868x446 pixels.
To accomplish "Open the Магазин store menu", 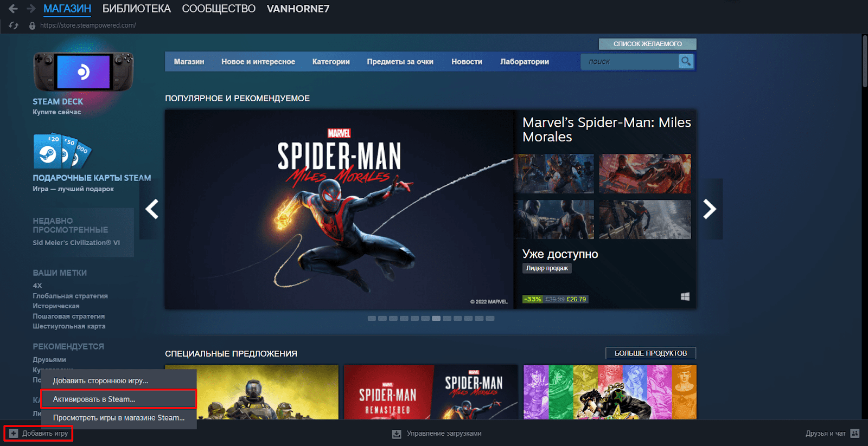I will tap(189, 62).
